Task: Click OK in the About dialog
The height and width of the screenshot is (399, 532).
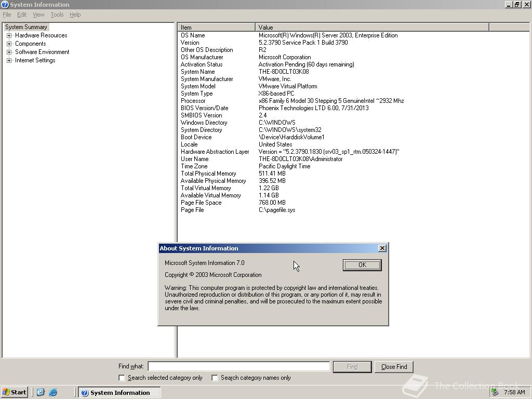Action: point(362,265)
